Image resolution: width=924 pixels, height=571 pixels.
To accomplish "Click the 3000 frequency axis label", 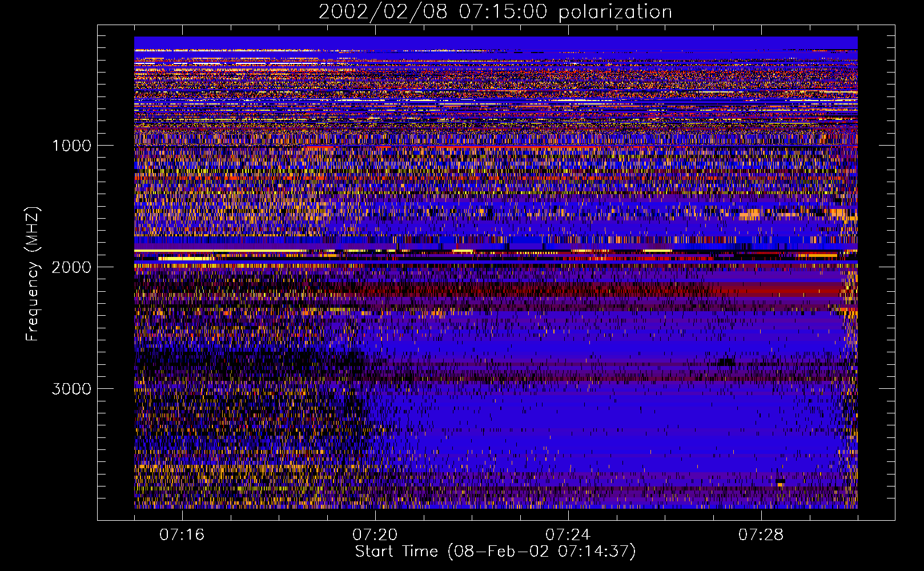I will (x=71, y=389).
